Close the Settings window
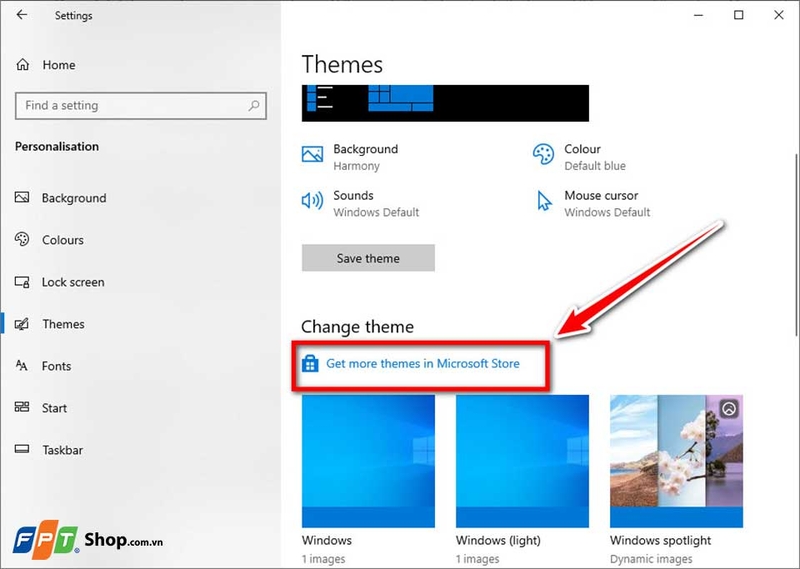The width and height of the screenshot is (800, 569). pos(779,15)
